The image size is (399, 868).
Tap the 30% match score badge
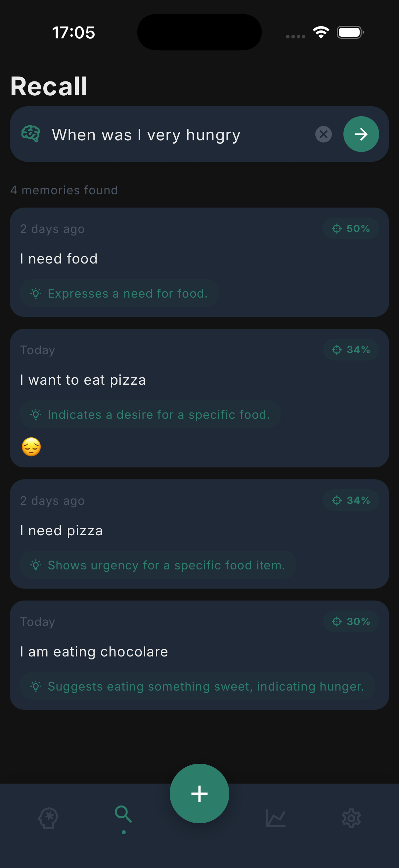pos(351,621)
